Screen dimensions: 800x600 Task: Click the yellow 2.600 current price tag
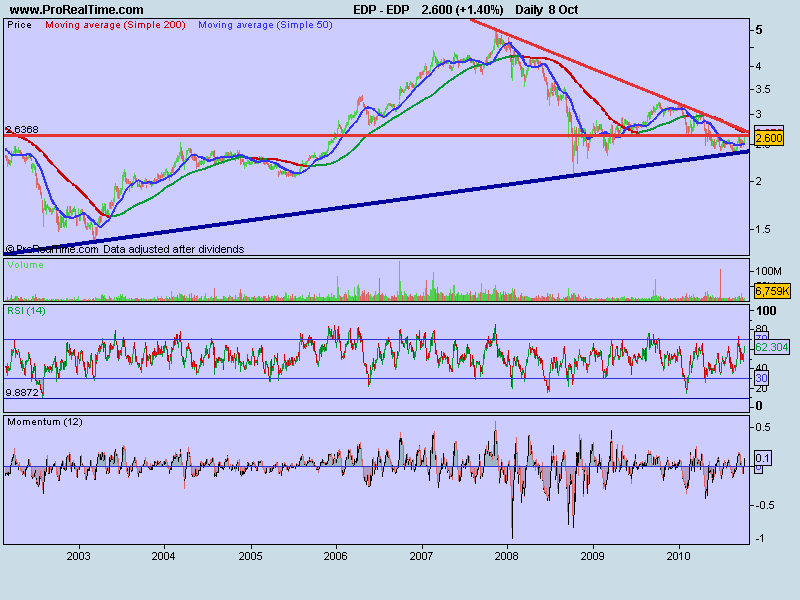[x=768, y=138]
